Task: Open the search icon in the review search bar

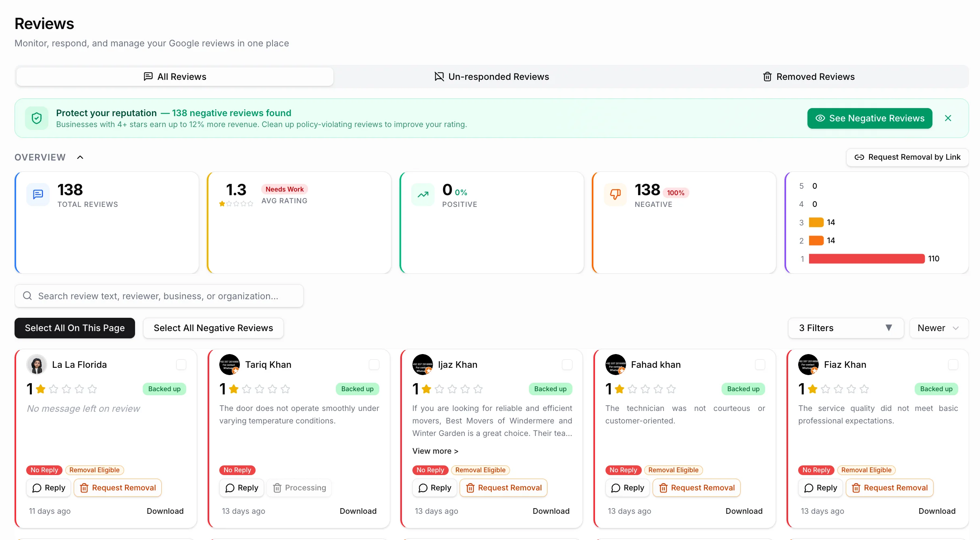Action: point(27,296)
